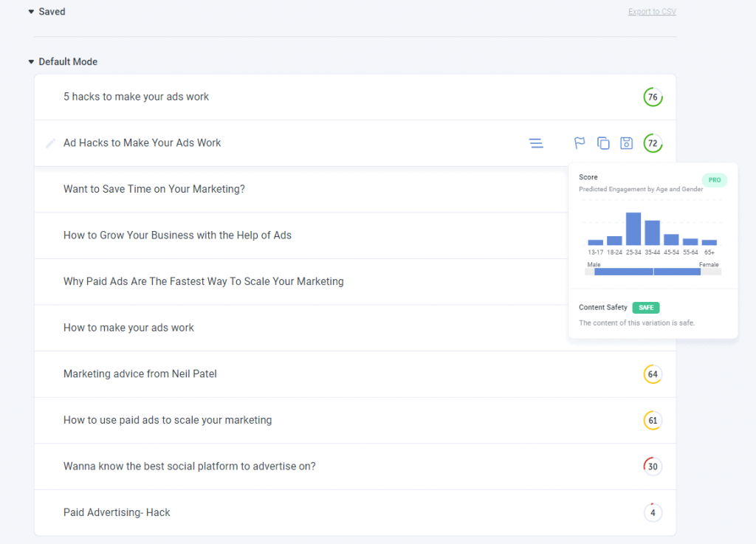Click the 30 score circle
The width and height of the screenshot is (756, 544).
coord(653,466)
